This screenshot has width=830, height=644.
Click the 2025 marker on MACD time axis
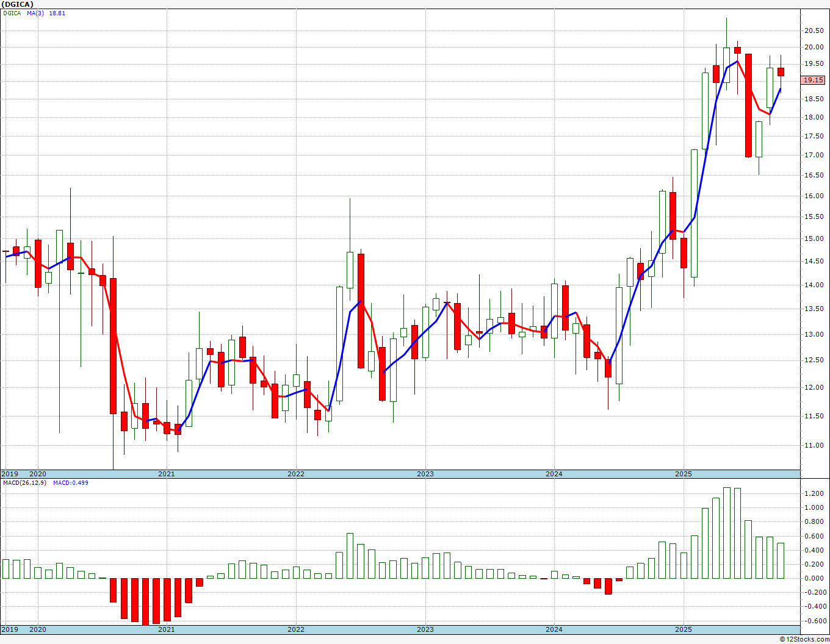click(684, 629)
